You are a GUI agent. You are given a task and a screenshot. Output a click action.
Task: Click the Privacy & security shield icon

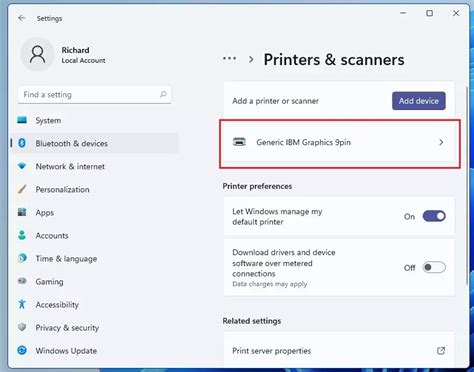[22, 327]
